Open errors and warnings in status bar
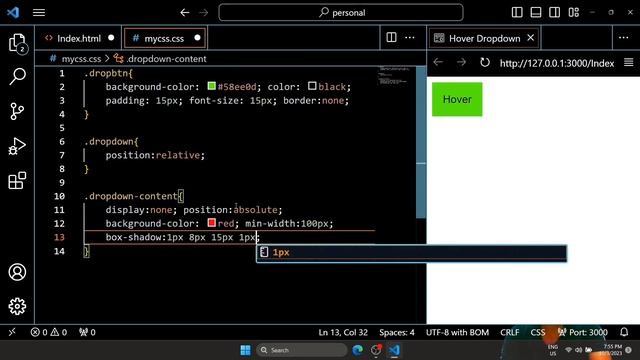This screenshot has width=640, height=360. pyautogui.click(x=49, y=332)
